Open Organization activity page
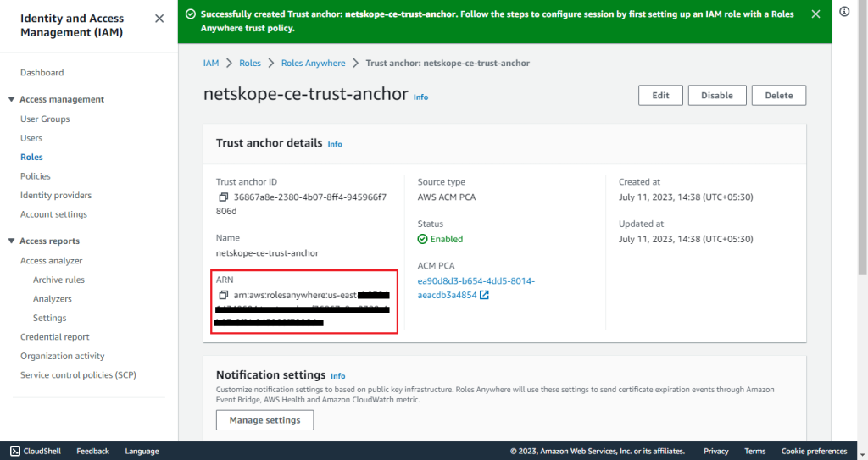The width and height of the screenshot is (868, 460). click(x=63, y=356)
